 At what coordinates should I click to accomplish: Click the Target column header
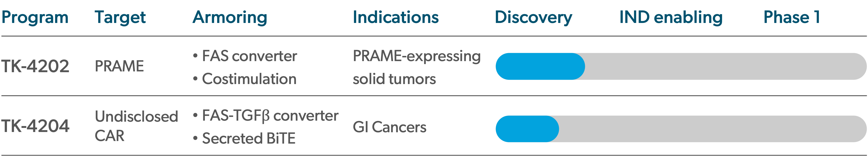[x=120, y=18]
